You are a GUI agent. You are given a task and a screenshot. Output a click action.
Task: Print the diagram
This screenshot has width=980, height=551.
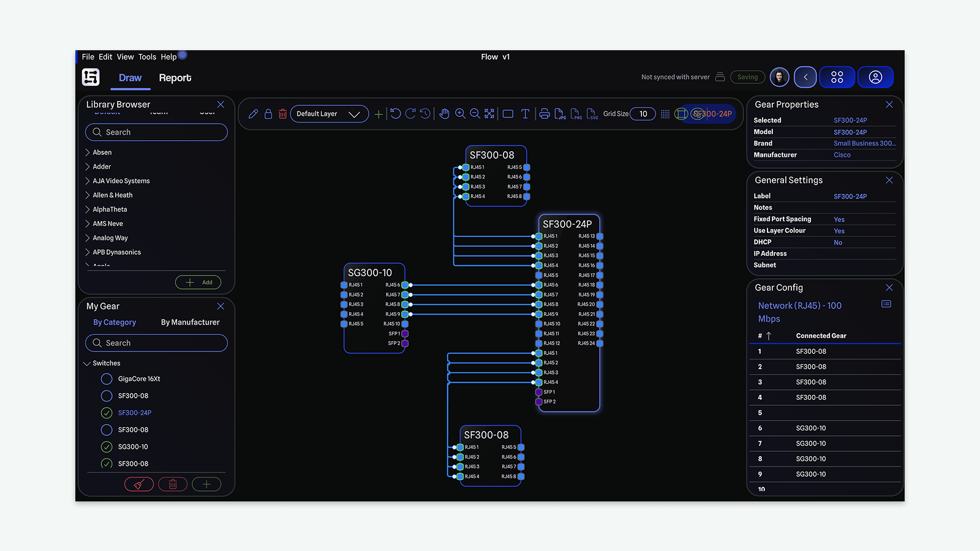pos(545,114)
